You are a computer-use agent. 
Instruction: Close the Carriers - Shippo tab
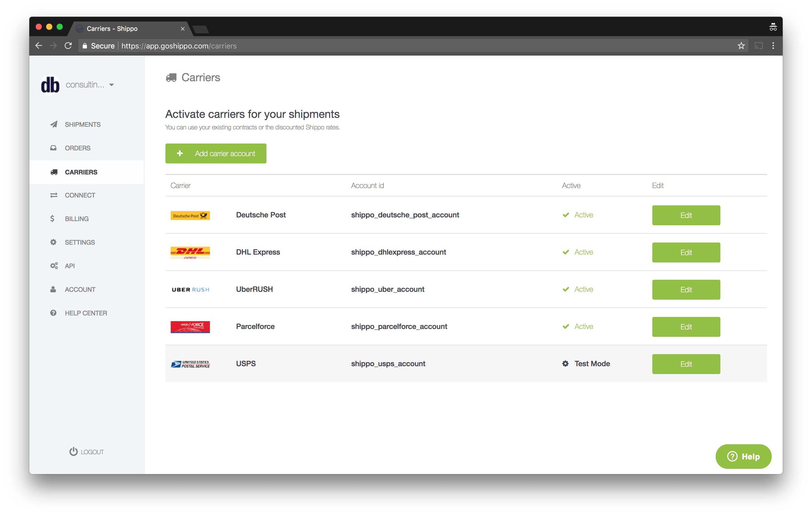point(183,29)
